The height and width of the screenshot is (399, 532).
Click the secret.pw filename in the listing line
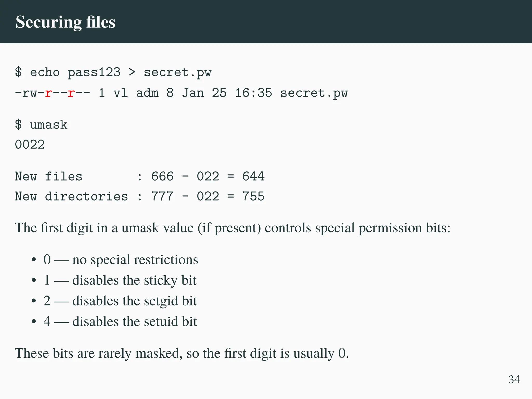pyautogui.click(x=314, y=93)
